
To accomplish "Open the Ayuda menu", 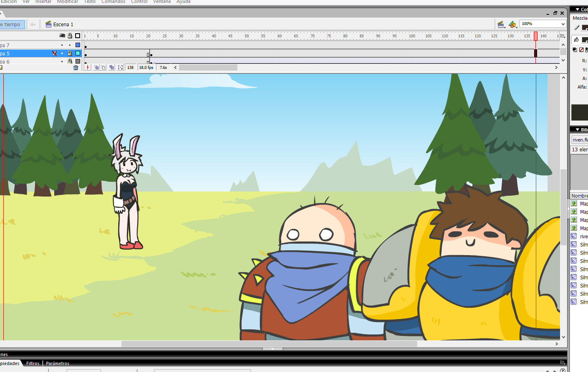I will point(184,2).
